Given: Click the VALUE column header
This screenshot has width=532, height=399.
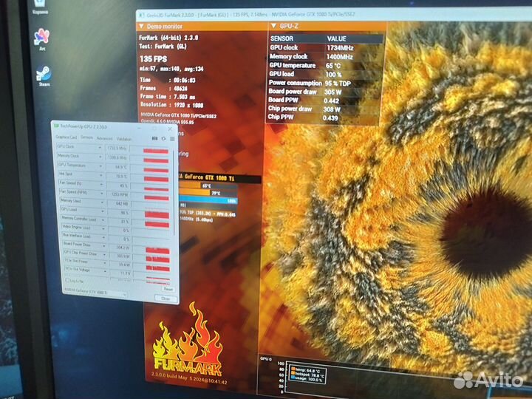Looking at the screenshot, I should click(x=337, y=38).
